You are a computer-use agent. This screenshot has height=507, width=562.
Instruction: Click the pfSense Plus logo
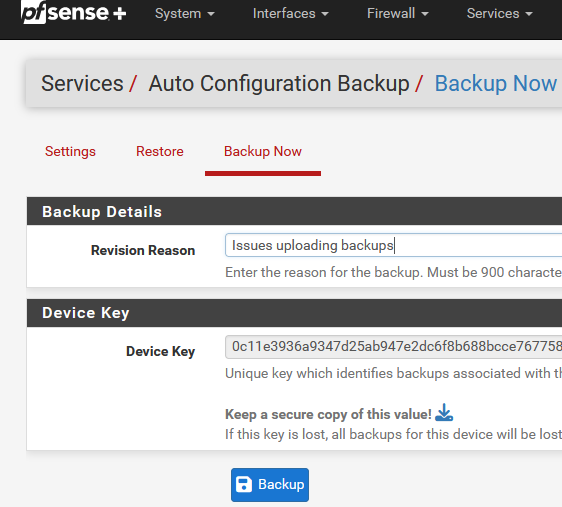pyautogui.click(x=74, y=13)
